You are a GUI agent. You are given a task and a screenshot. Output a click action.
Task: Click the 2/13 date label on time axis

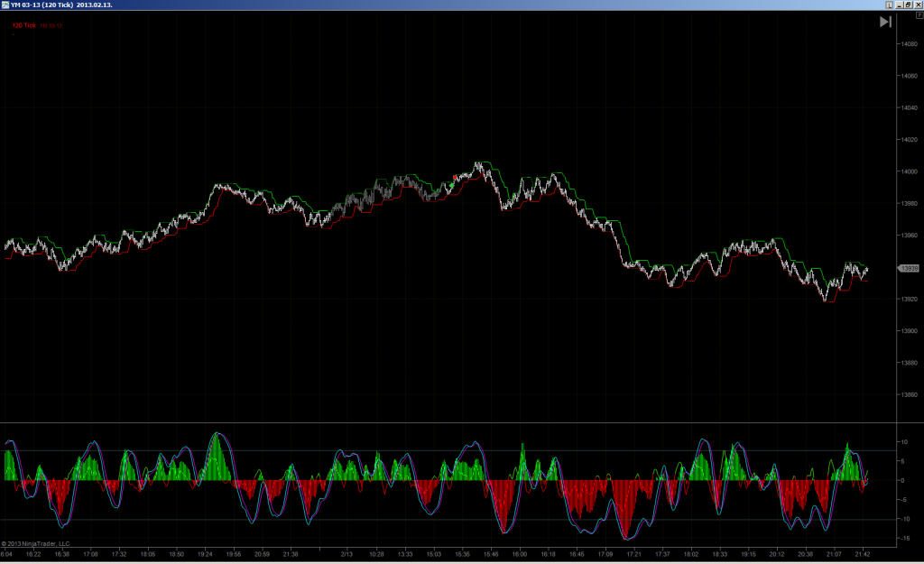[x=346, y=554]
